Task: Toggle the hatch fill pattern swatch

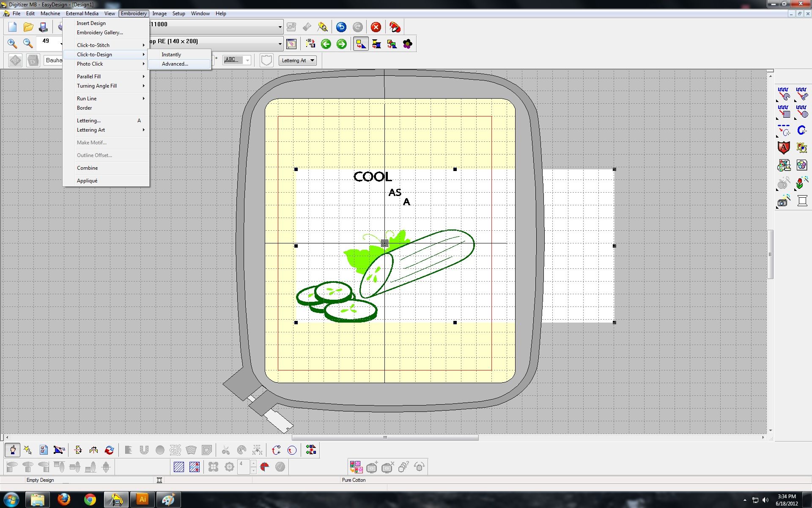Action: click(x=179, y=467)
